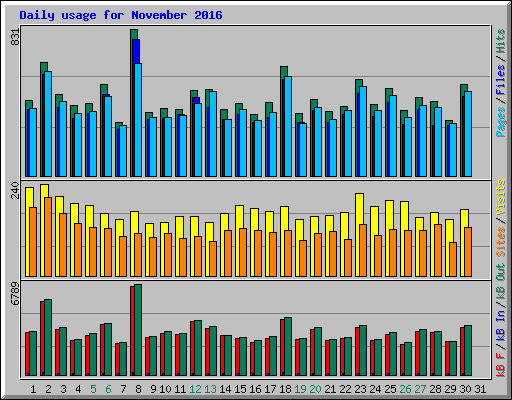Viewport: 512px width, 400px height.
Task: Click the 240 axis value label
Action: (x=15, y=190)
